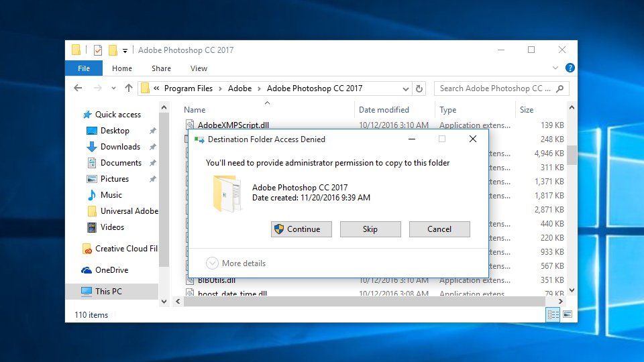Open Customize Quick Access Toolbar dropdown
Viewport: 644px width, 362px height.
pyautogui.click(x=125, y=50)
